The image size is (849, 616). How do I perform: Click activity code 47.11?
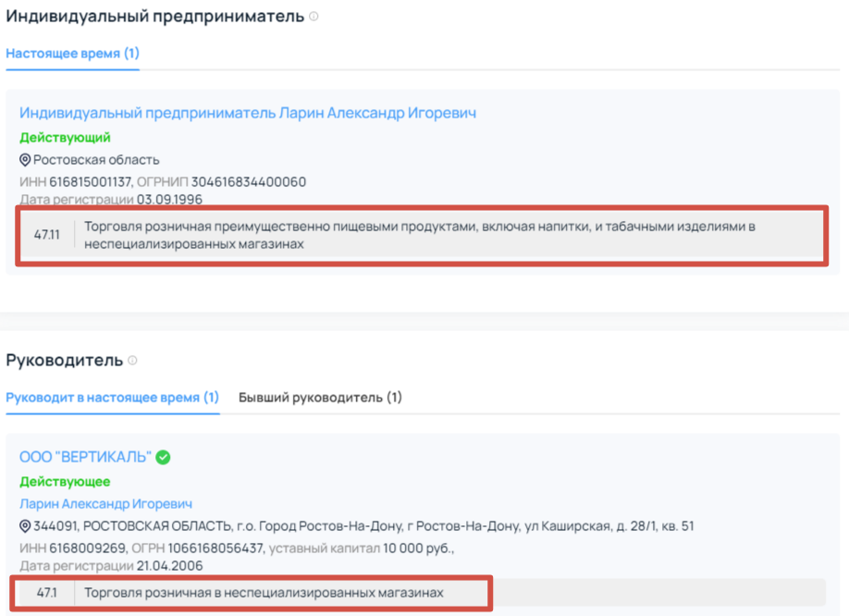coord(46,235)
